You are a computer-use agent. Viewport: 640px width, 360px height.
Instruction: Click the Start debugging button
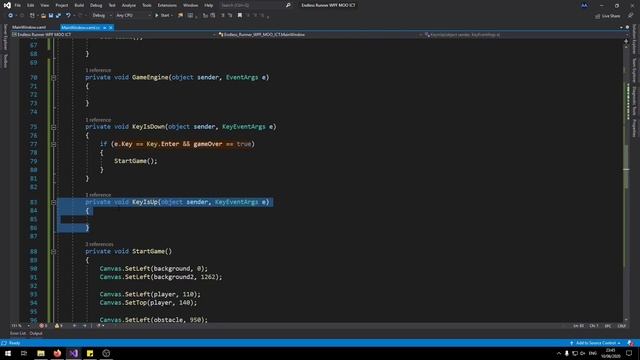[163, 16]
